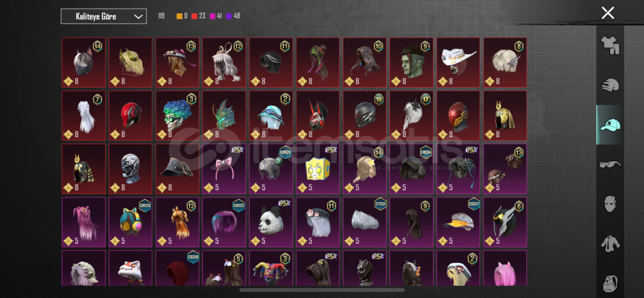Open the face mask category icon
Viewport: 644px width, 298px height.
click(x=610, y=204)
